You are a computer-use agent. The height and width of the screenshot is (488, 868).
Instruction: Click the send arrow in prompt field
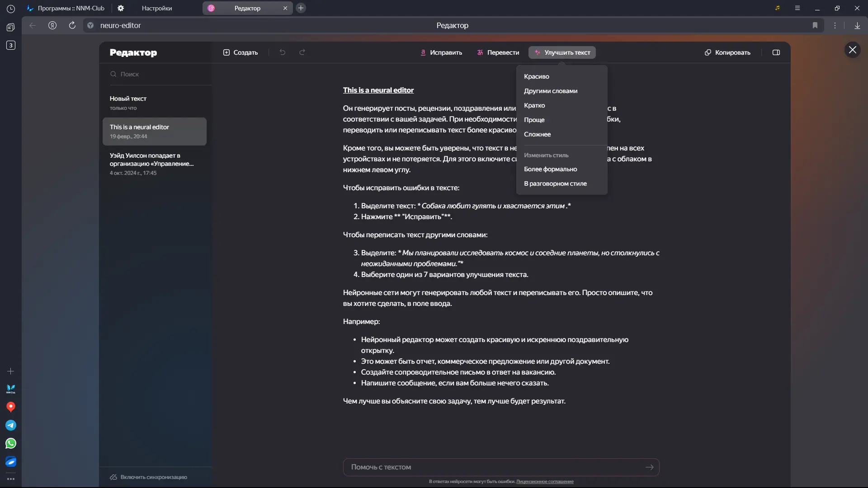click(650, 467)
